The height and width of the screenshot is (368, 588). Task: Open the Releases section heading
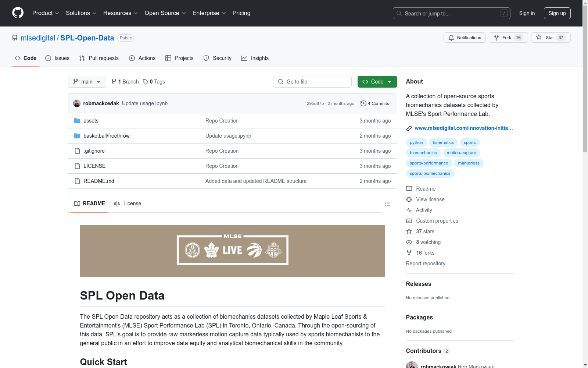pos(419,284)
